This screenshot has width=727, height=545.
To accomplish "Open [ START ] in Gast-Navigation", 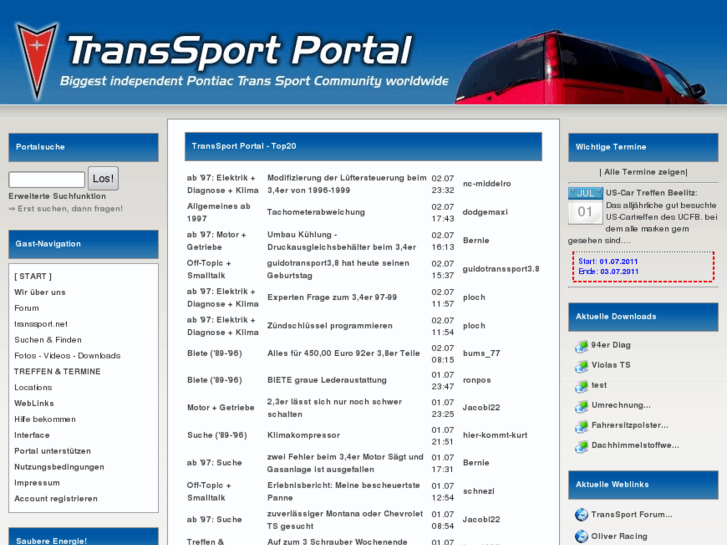I will click(x=33, y=276).
